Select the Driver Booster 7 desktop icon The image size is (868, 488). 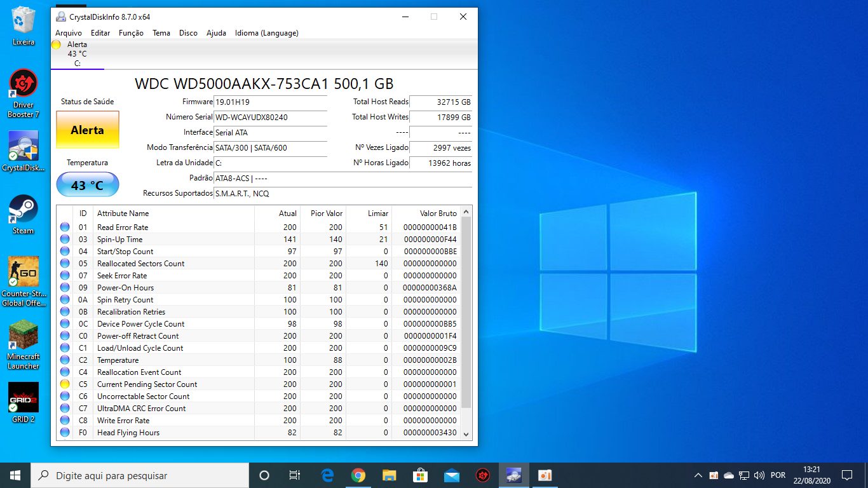click(24, 93)
